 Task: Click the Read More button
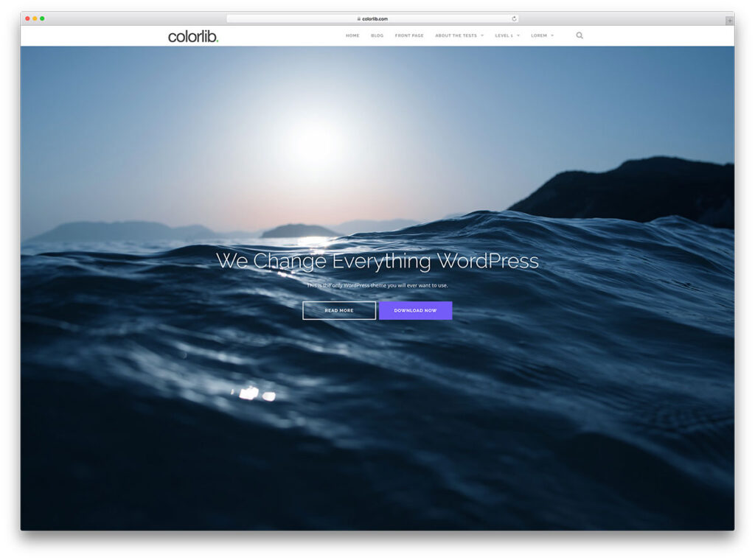point(339,310)
